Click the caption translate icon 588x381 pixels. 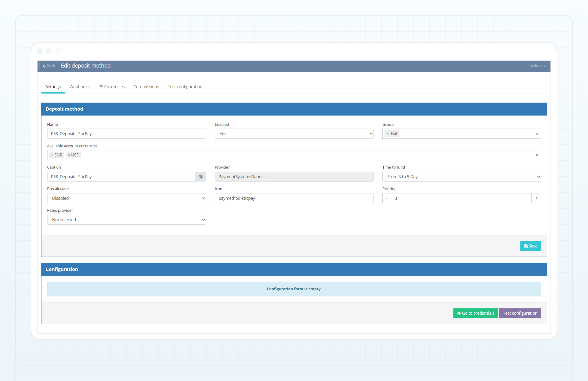(200, 177)
